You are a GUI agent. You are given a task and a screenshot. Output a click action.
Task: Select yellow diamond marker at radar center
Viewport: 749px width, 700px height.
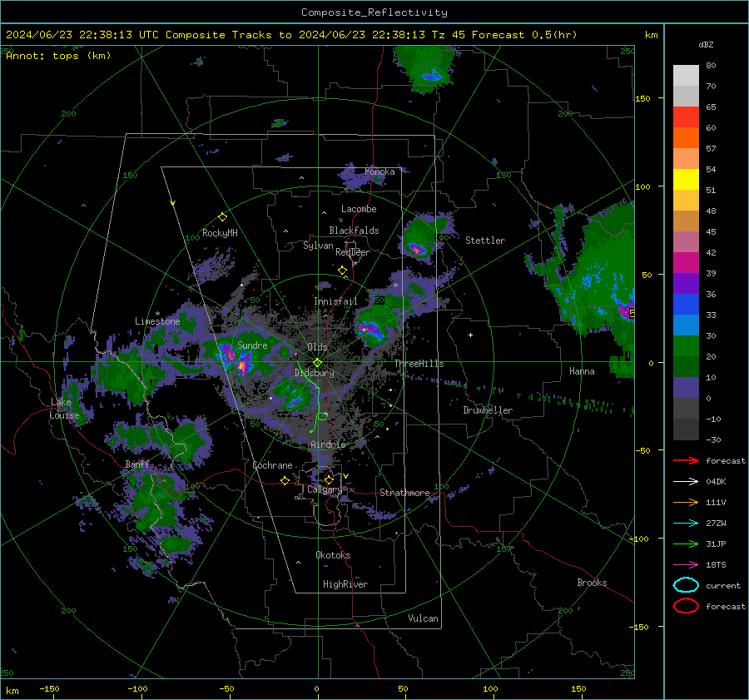click(317, 362)
